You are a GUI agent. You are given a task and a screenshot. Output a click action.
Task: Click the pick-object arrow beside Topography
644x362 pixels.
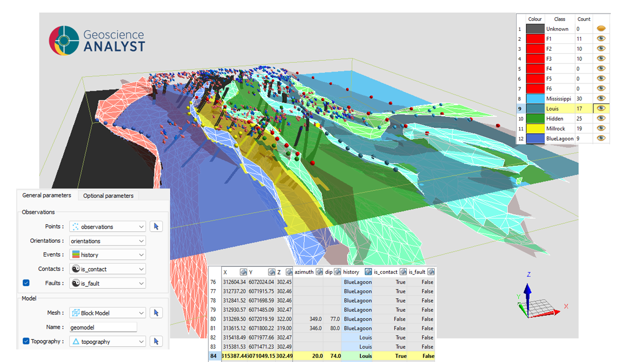pos(156,341)
